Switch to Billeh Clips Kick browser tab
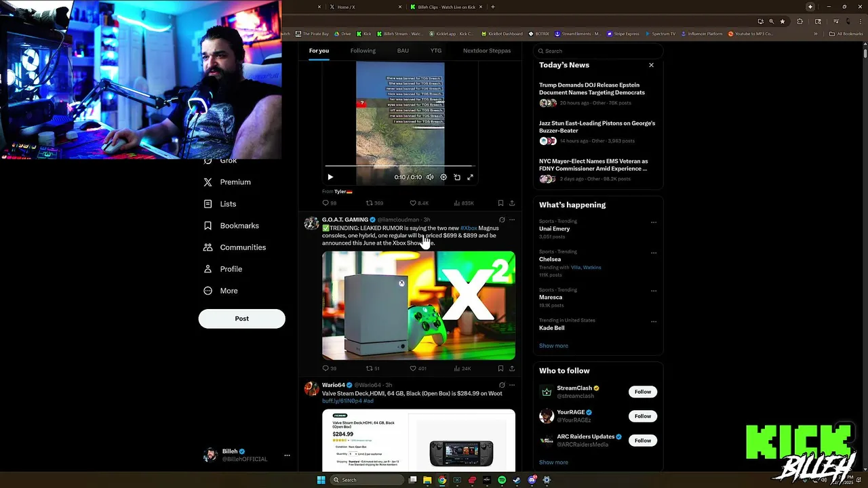Image resolution: width=868 pixels, height=488 pixels. coord(446,7)
